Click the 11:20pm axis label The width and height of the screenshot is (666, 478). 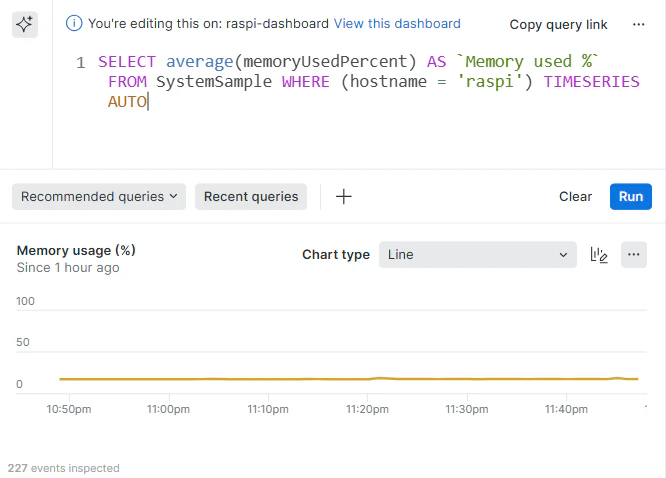tap(367, 409)
